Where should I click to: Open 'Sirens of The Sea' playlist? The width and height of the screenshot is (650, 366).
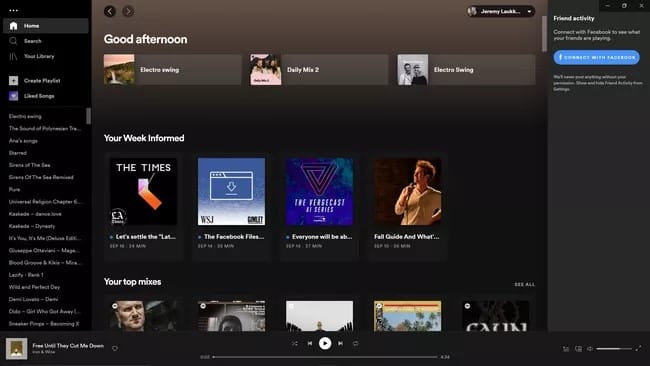tap(29, 165)
